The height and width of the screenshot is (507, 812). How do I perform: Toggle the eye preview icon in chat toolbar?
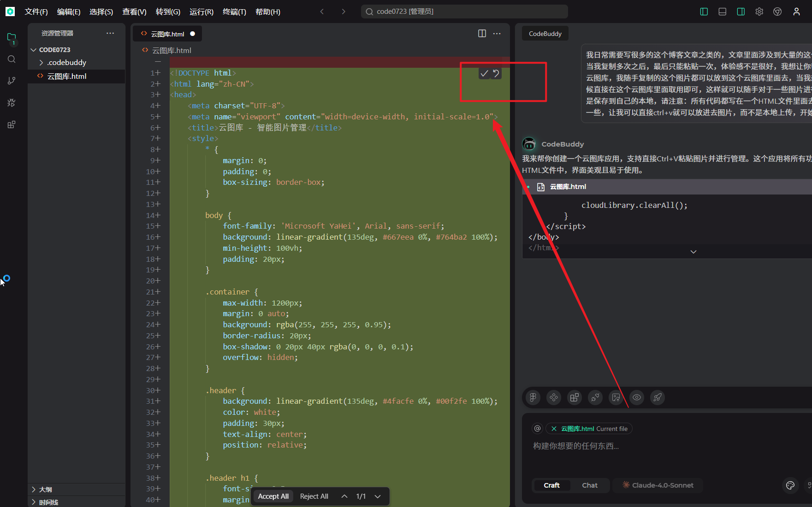[x=637, y=397]
